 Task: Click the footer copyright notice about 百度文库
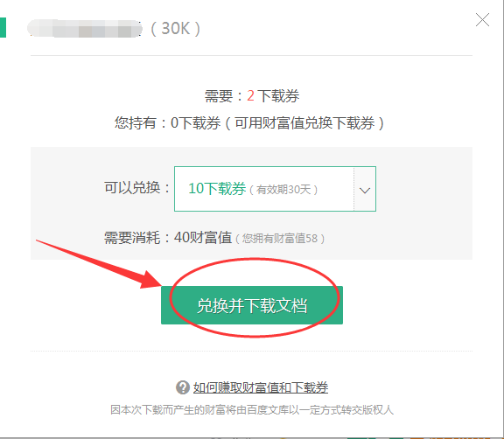pyautogui.click(x=252, y=410)
